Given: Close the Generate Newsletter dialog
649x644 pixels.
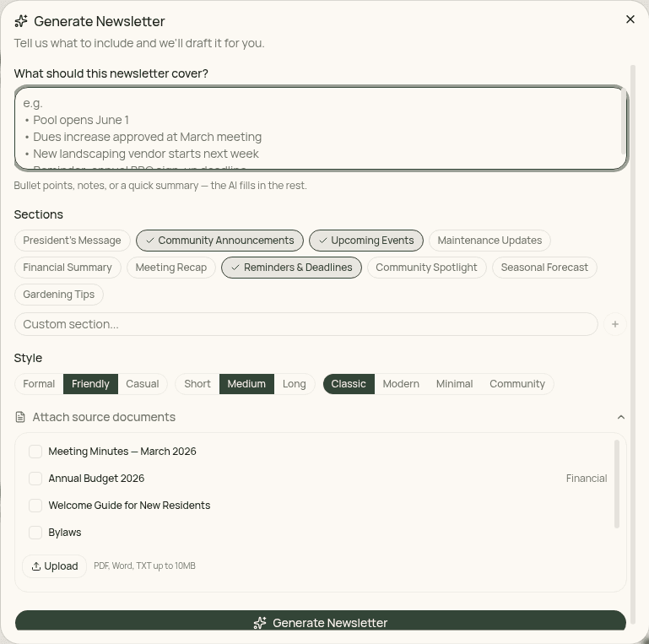Looking at the screenshot, I should (630, 19).
